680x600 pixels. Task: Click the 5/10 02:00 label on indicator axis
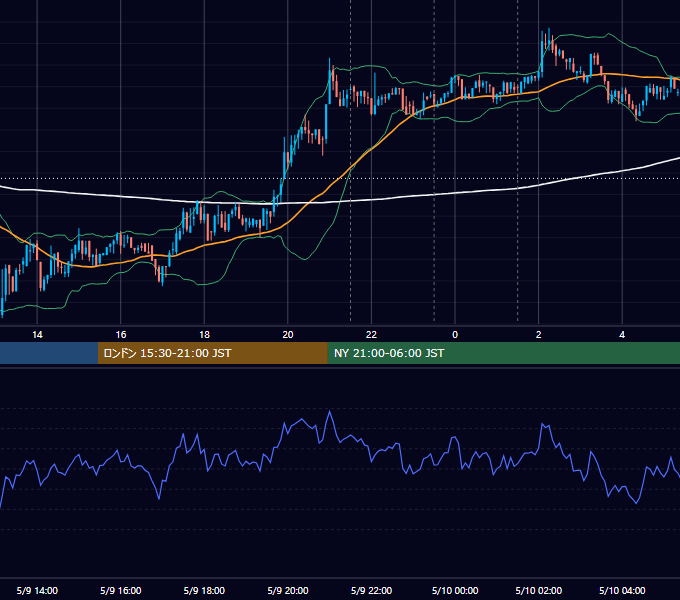539,590
